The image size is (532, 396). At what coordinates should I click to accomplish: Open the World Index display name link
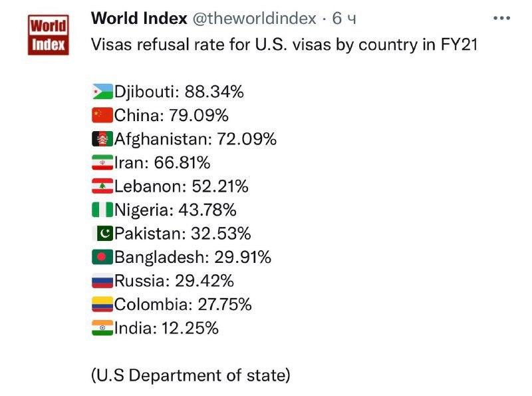pyautogui.click(x=139, y=19)
